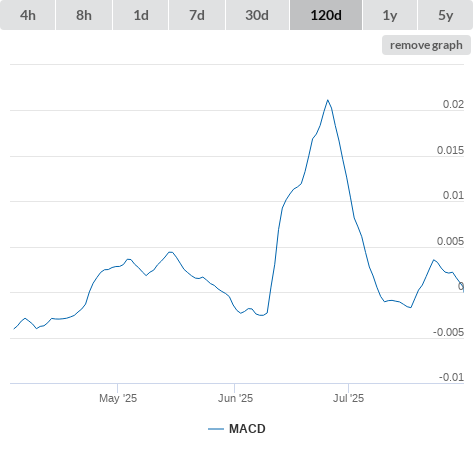This screenshot has width=474, height=455.
Task: Select the 7d time range
Action: tap(197, 15)
